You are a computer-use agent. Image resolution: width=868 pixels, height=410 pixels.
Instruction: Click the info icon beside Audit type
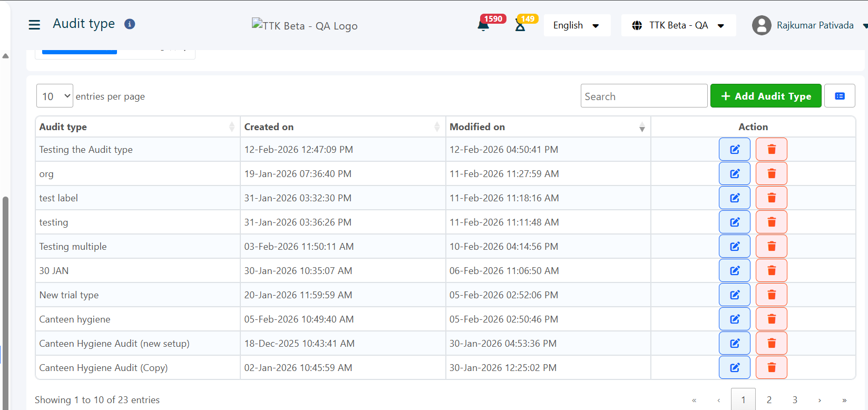130,24
